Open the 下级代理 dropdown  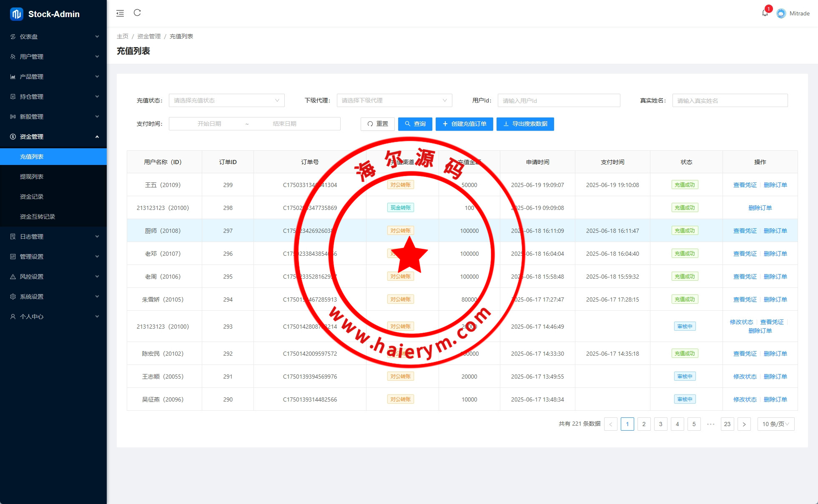394,100
